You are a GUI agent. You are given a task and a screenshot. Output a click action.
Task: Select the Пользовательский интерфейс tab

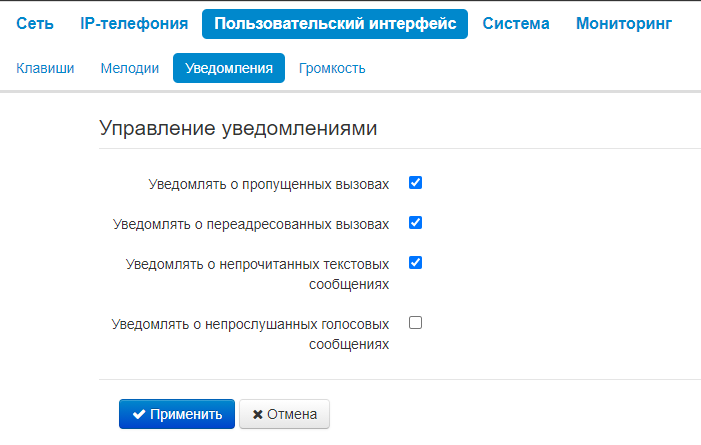[x=335, y=23]
